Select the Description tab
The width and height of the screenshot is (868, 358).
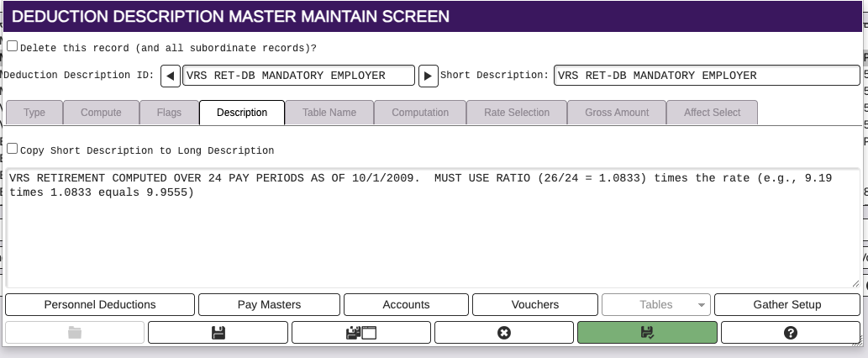[x=242, y=113]
